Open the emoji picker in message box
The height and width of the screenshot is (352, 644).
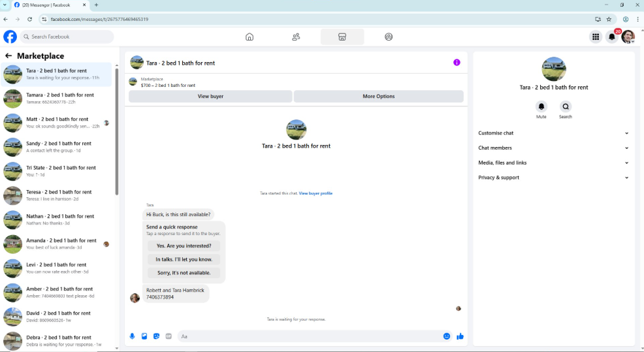click(x=447, y=336)
